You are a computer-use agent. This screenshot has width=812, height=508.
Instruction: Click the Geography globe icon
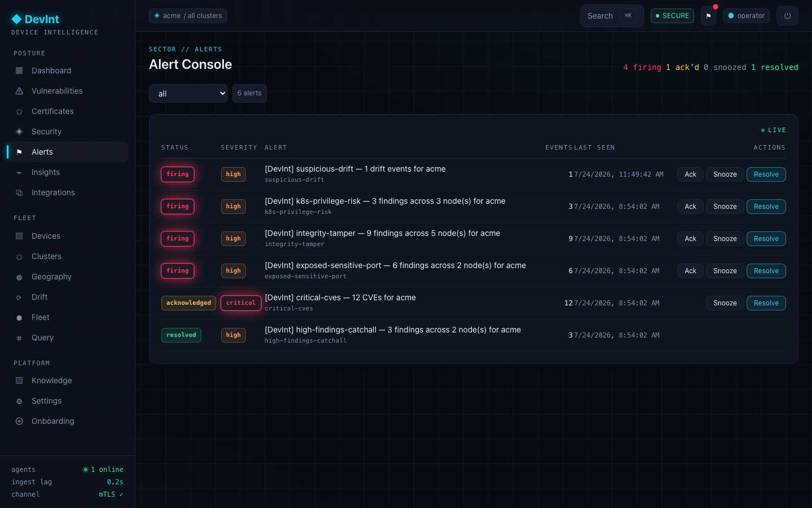19,277
